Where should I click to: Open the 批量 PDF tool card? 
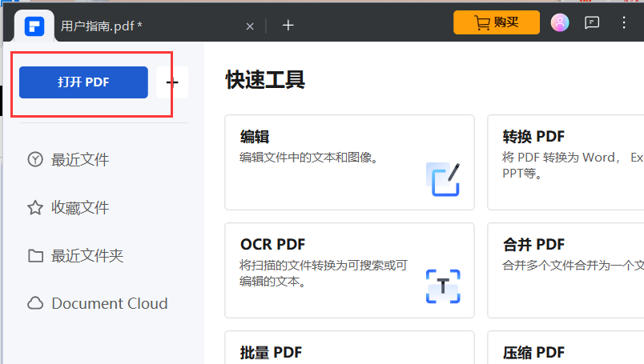[x=349, y=347]
